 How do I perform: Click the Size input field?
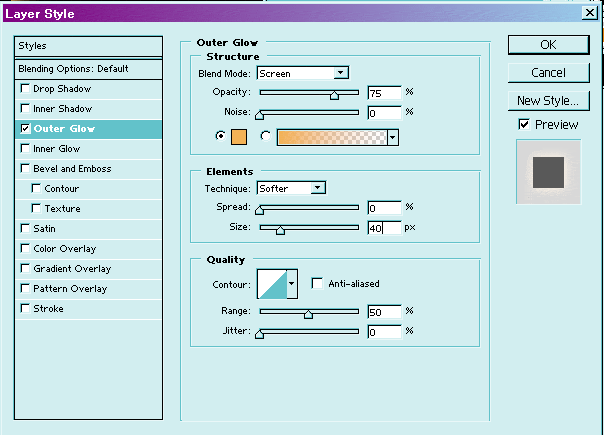[x=383, y=228]
